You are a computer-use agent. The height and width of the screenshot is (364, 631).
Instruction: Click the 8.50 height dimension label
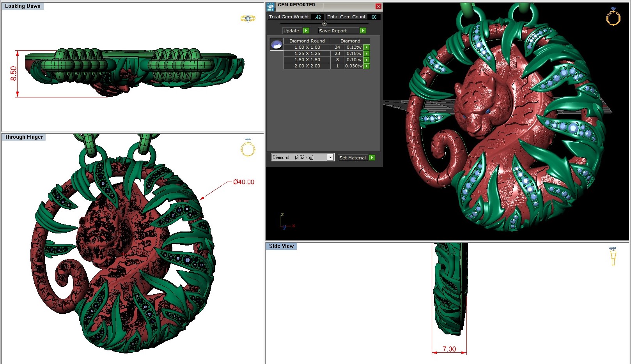[14, 73]
